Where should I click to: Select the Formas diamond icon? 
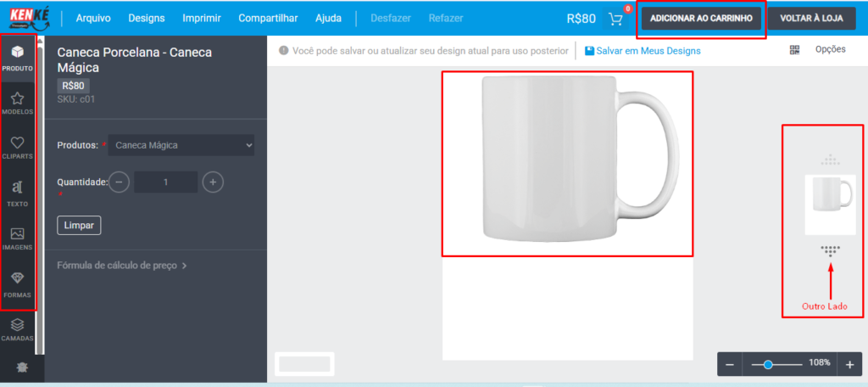(17, 283)
